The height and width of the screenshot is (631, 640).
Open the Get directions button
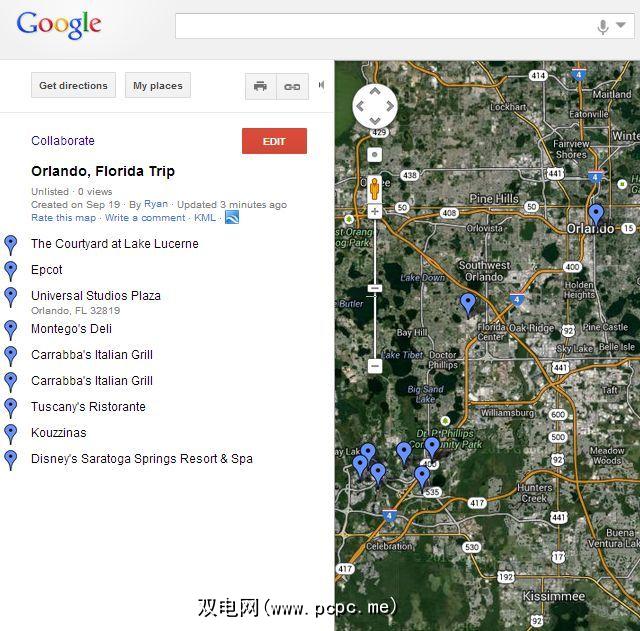point(73,85)
